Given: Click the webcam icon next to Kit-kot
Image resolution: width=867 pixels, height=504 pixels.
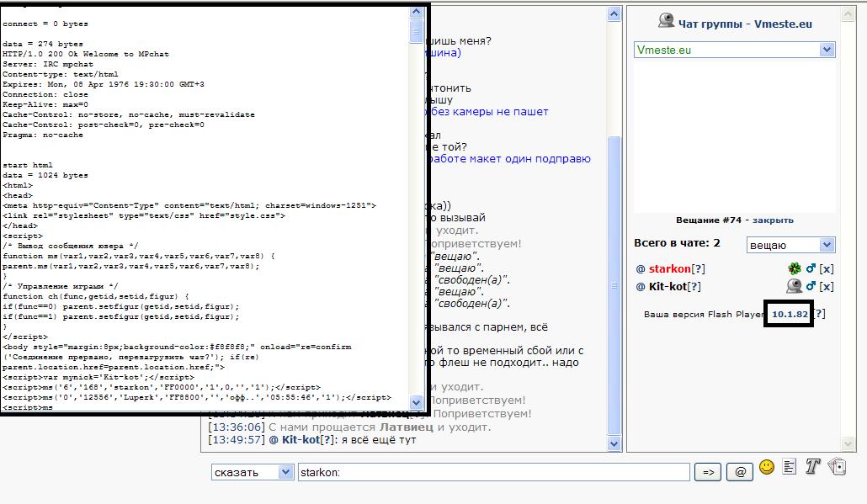Looking at the screenshot, I should (794, 286).
